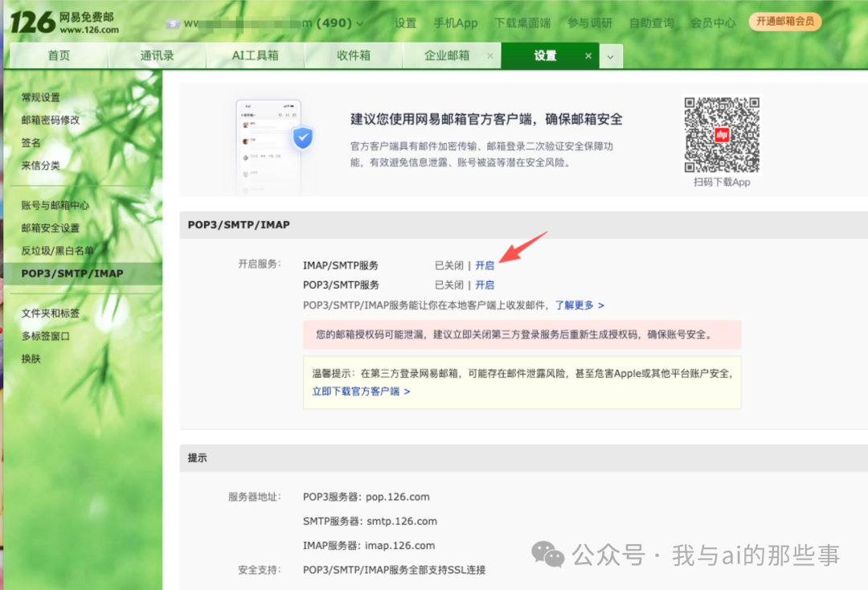Open 邮箱安全设置 in the sidebar
The height and width of the screenshot is (590, 868).
tap(51, 228)
